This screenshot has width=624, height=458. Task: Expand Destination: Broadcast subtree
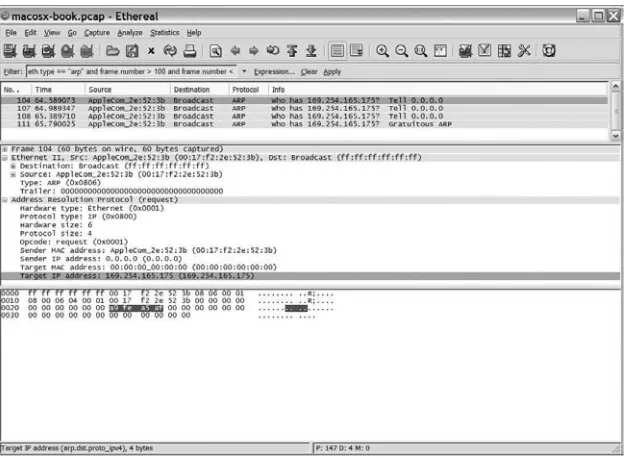14,166
